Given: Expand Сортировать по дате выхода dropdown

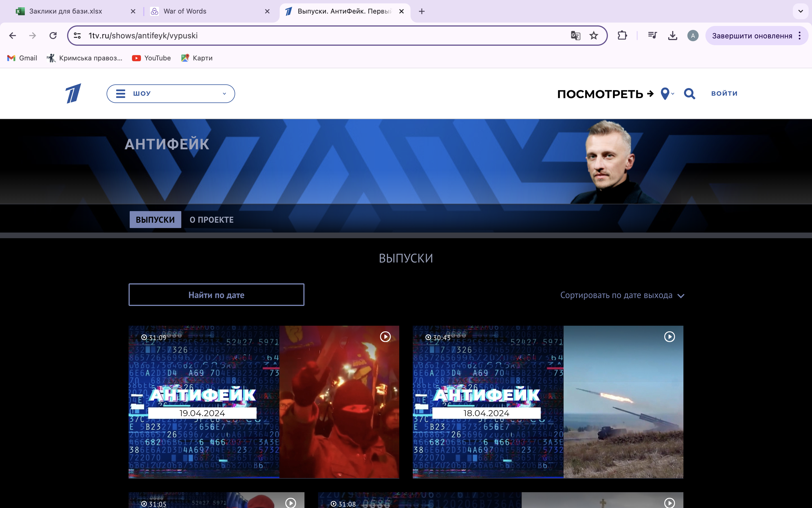Looking at the screenshot, I should (623, 295).
